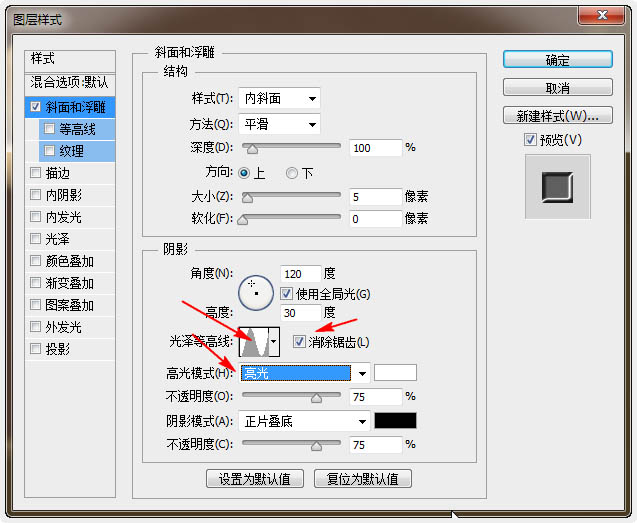Click the 大小 slider handle
Screen dimensions: 637x523
click(247, 198)
